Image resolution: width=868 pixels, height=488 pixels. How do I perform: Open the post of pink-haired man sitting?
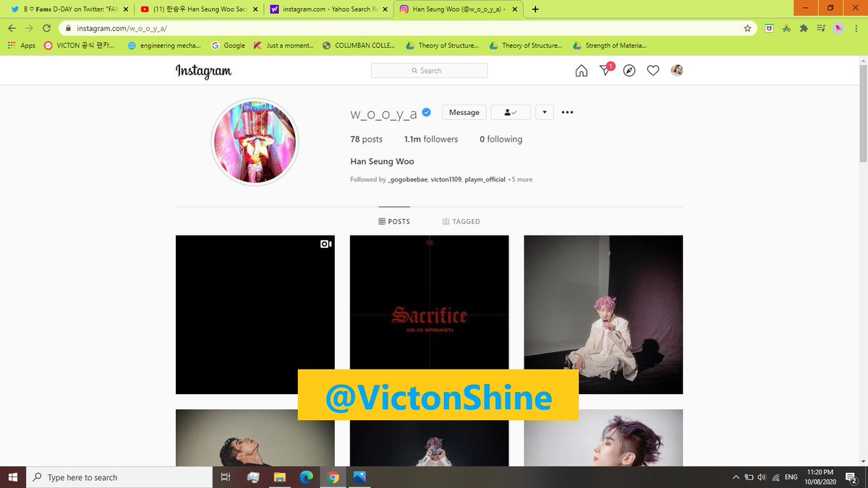(x=603, y=314)
